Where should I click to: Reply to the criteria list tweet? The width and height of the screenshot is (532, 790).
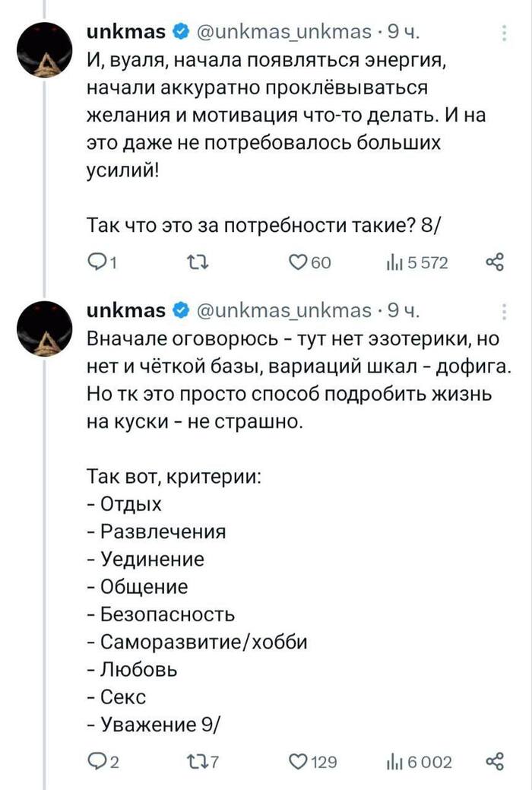point(97,762)
